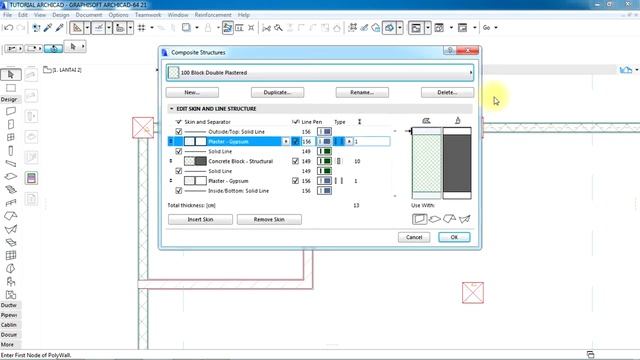Viewport: 640px width, 360px height.
Task: Toggle end line checkbox for Concrete Block row
Action: (x=296, y=161)
